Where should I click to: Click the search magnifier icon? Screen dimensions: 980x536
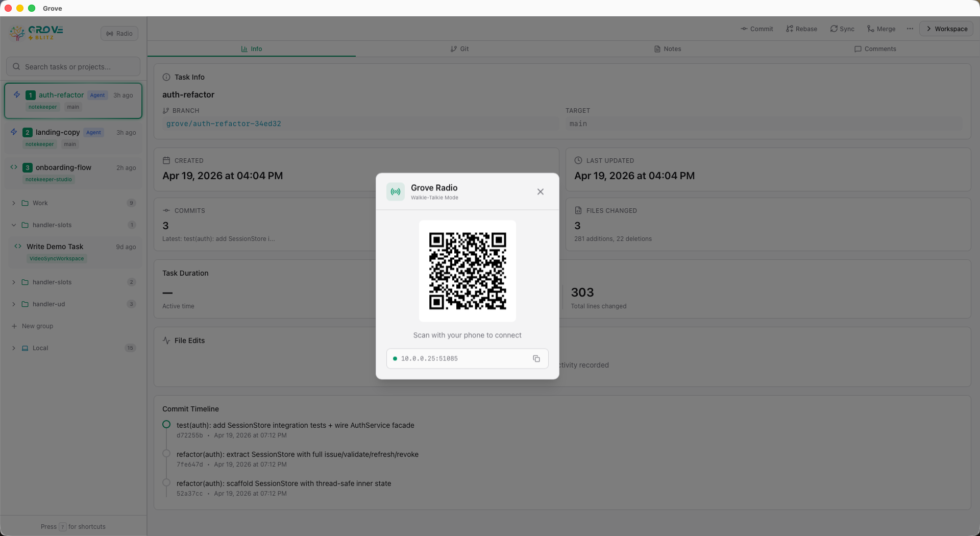[16, 67]
